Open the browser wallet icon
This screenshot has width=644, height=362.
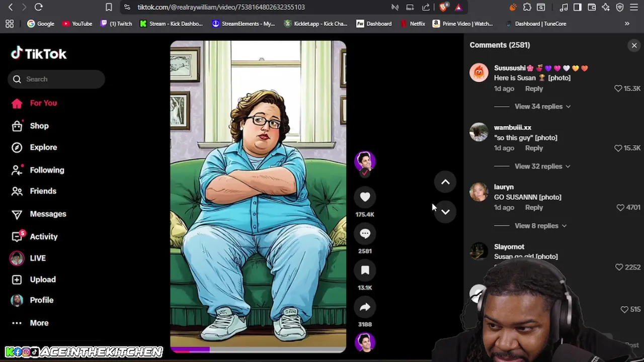(592, 7)
